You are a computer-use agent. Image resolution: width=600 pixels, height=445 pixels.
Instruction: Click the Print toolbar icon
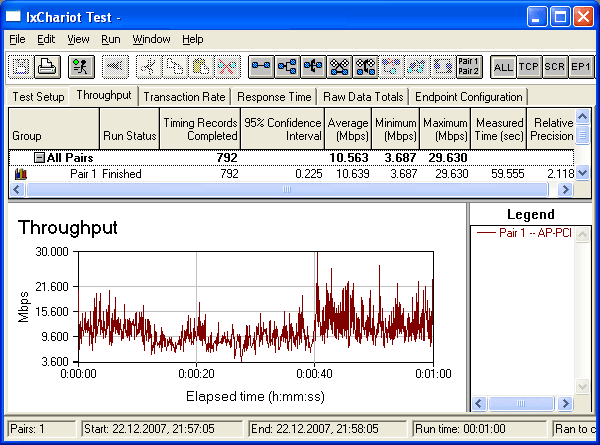coord(47,67)
